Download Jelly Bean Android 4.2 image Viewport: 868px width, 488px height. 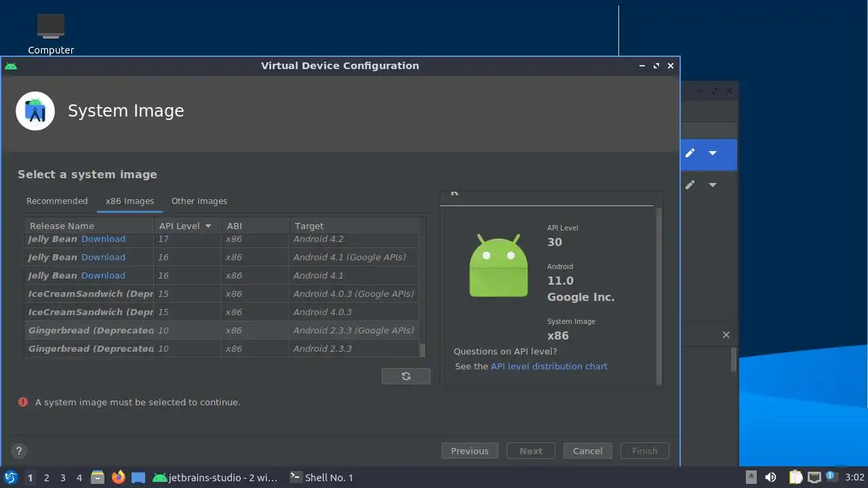(x=103, y=239)
